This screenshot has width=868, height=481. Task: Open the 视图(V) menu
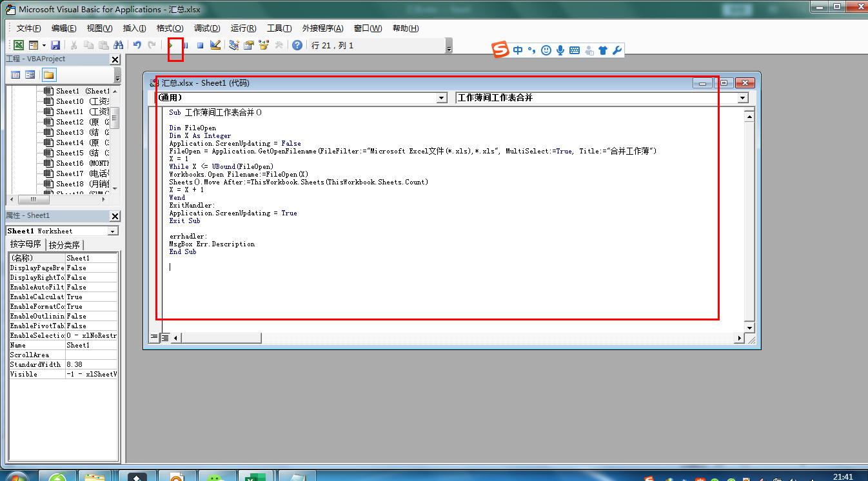[99, 28]
